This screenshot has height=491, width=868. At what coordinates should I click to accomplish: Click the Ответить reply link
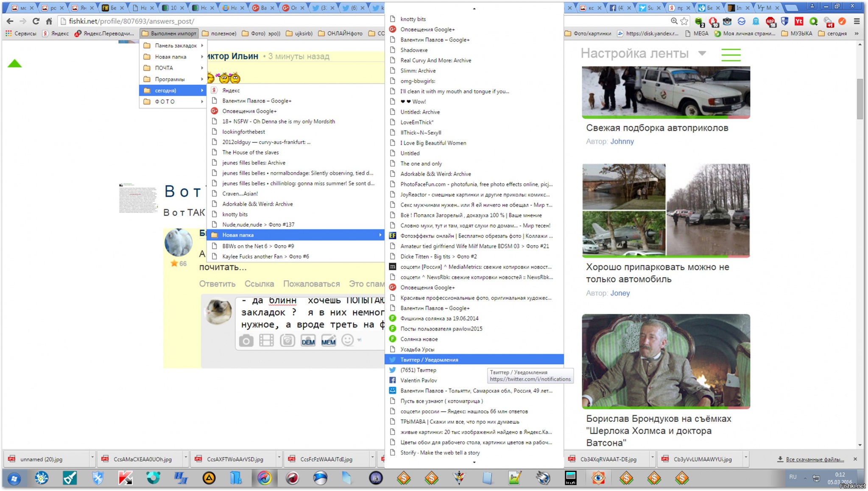pyautogui.click(x=217, y=284)
